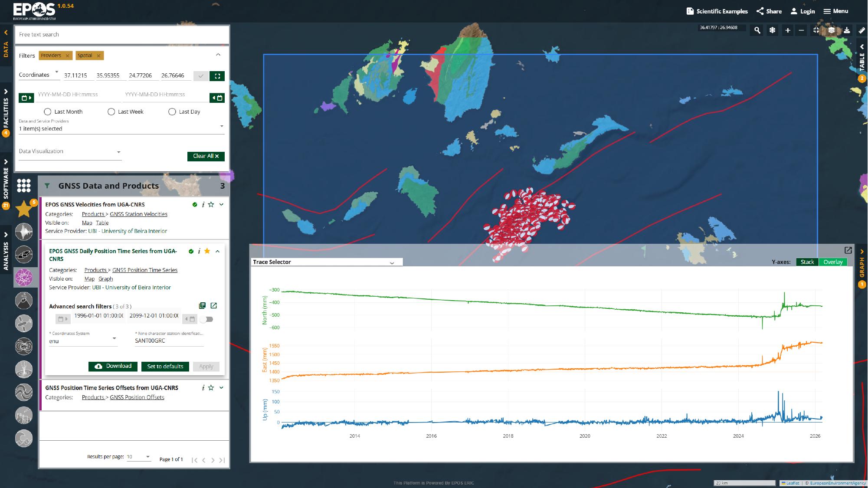Open the map search magnifier tool
The height and width of the screenshot is (488, 868).
[x=757, y=30]
